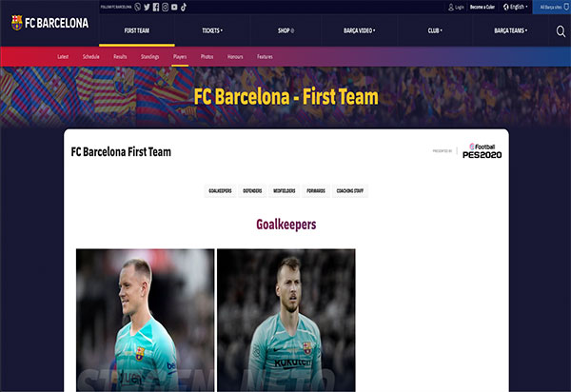Click the FC Barcelona crest logo

[17, 23]
